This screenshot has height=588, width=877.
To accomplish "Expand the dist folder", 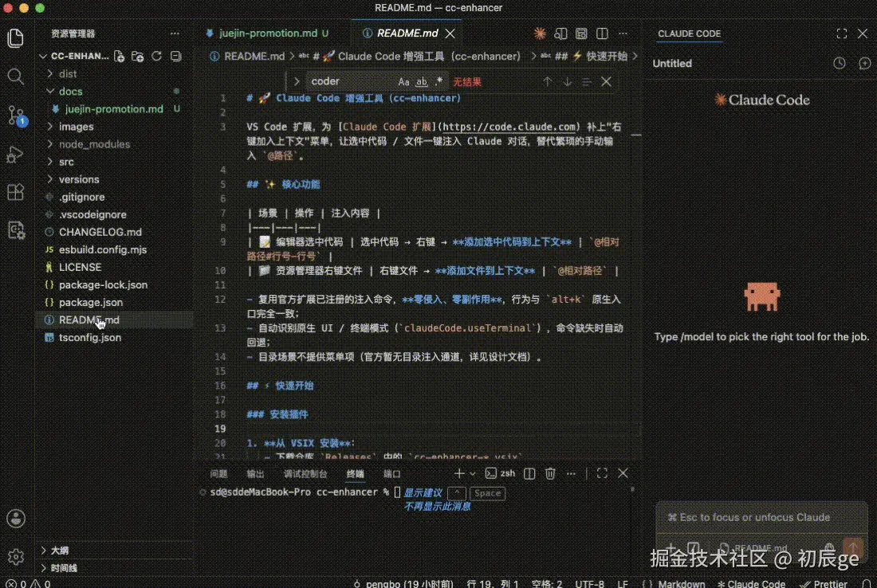I will point(68,74).
